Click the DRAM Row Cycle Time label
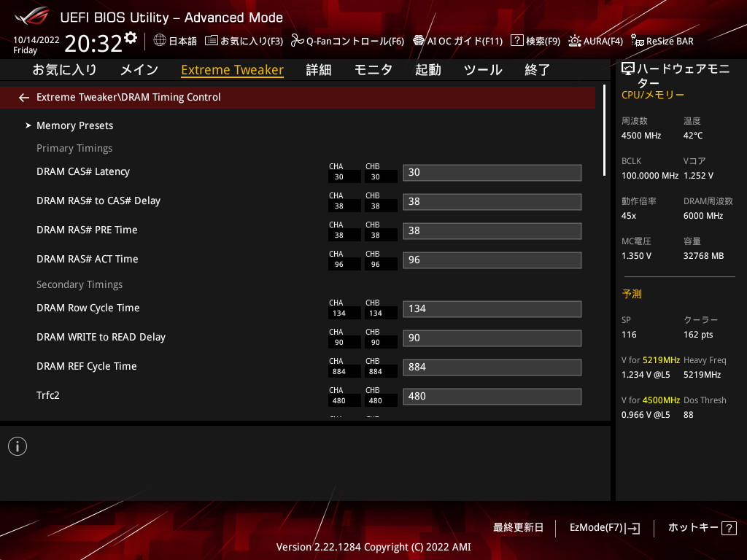The image size is (747, 560). pos(88,308)
